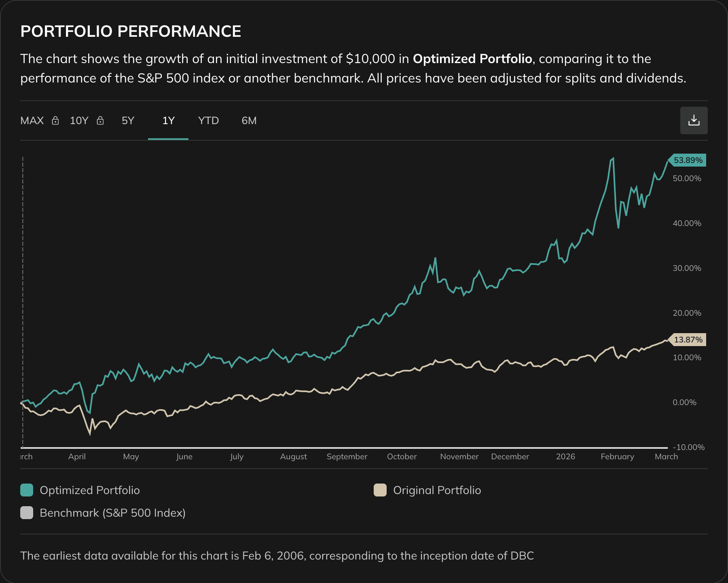Image resolution: width=728 pixels, height=583 pixels.
Task: Select the MAX time range
Action: click(32, 120)
